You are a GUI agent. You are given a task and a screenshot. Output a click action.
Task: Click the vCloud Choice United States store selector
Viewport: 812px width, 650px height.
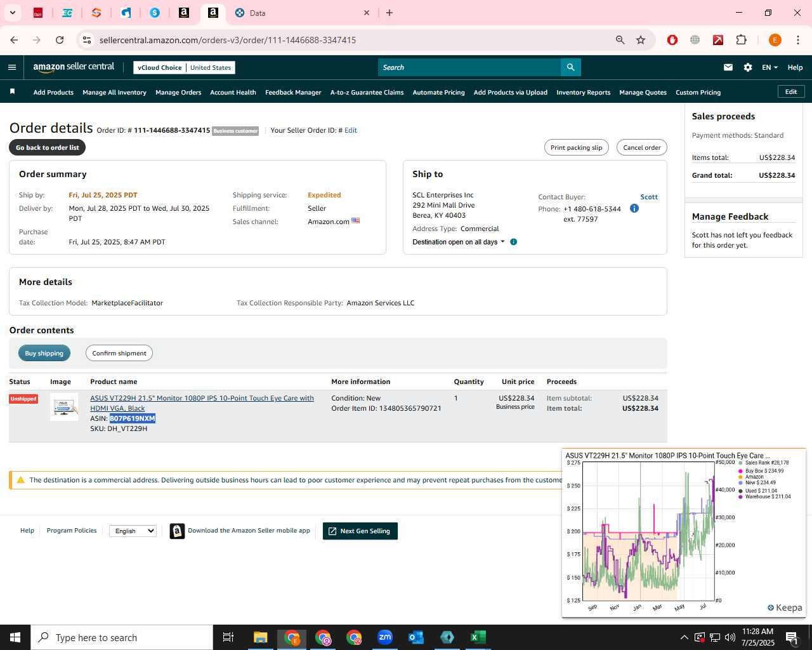pos(184,67)
